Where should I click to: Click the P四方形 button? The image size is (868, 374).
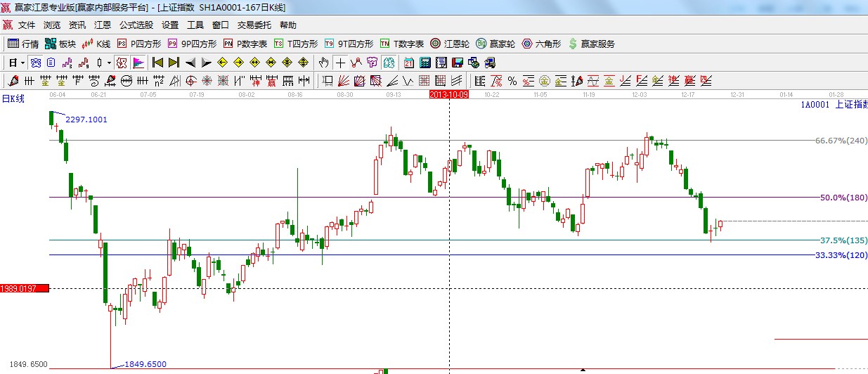click(x=139, y=44)
